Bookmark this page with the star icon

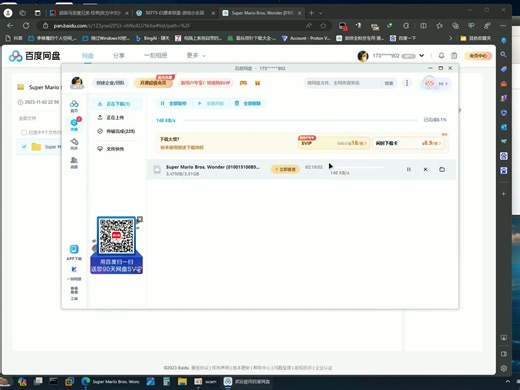pos(323,26)
